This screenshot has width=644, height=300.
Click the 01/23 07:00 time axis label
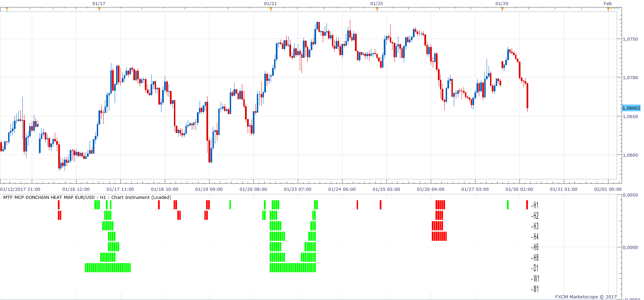(x=298, y=189)
